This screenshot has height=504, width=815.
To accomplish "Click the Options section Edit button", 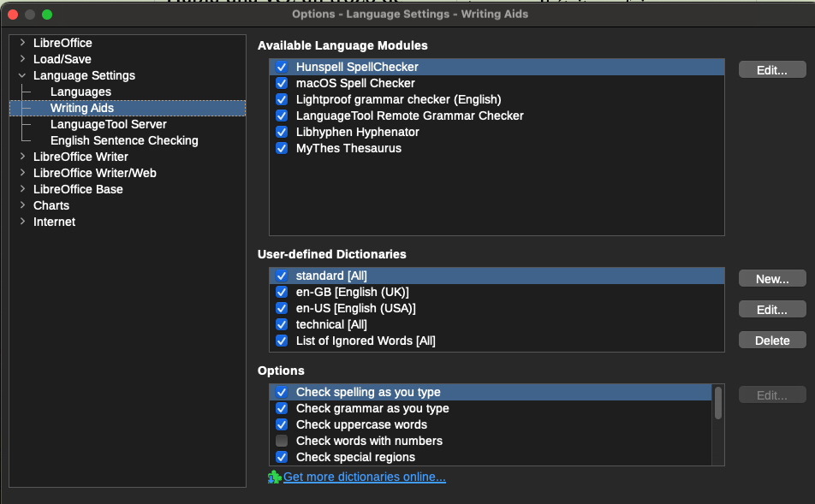I will click(772, 395).
